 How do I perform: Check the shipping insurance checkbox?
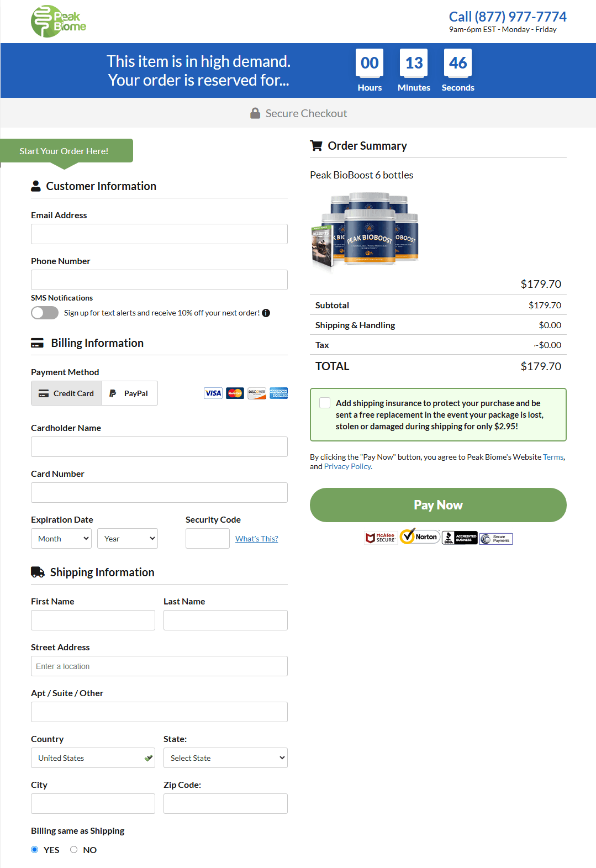pos(325,403)
